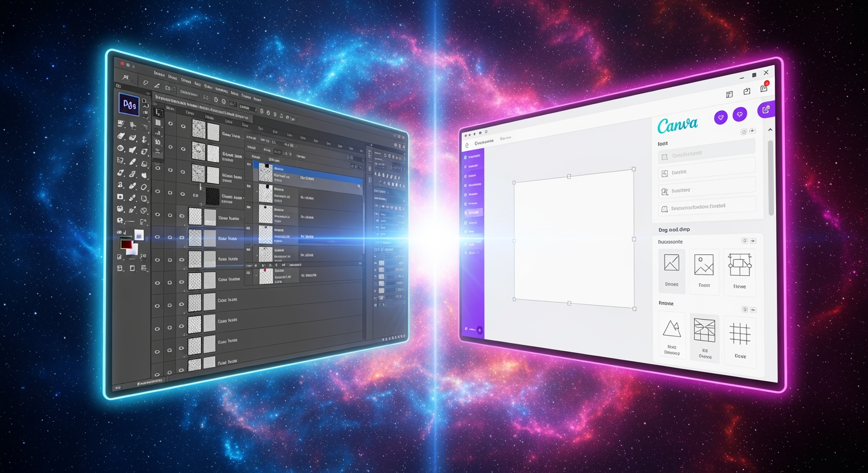
Task: Select the layer with the solid black thumbnail
Action: [x=213, y=196]
